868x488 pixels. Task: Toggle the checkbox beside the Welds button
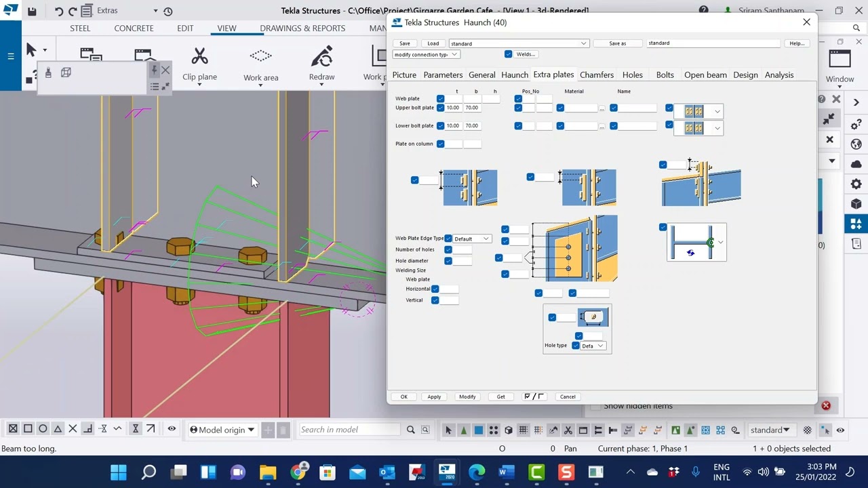[508, 54]
